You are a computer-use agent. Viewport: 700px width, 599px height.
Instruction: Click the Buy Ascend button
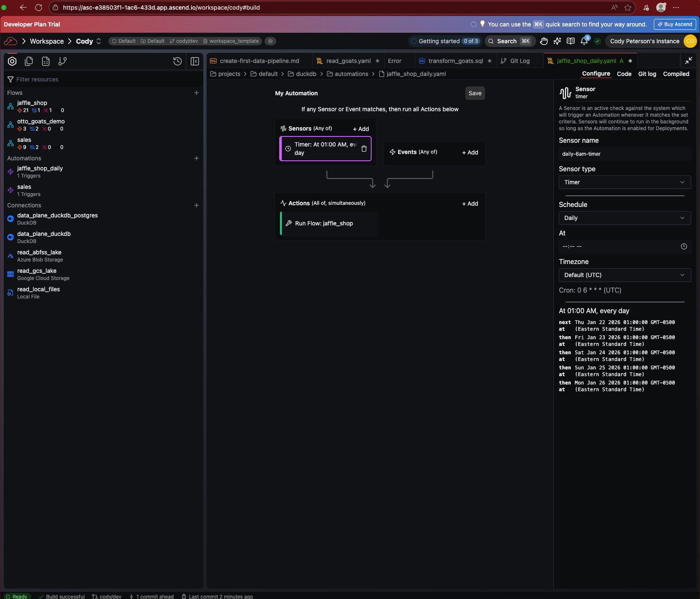tap(674, 24)
